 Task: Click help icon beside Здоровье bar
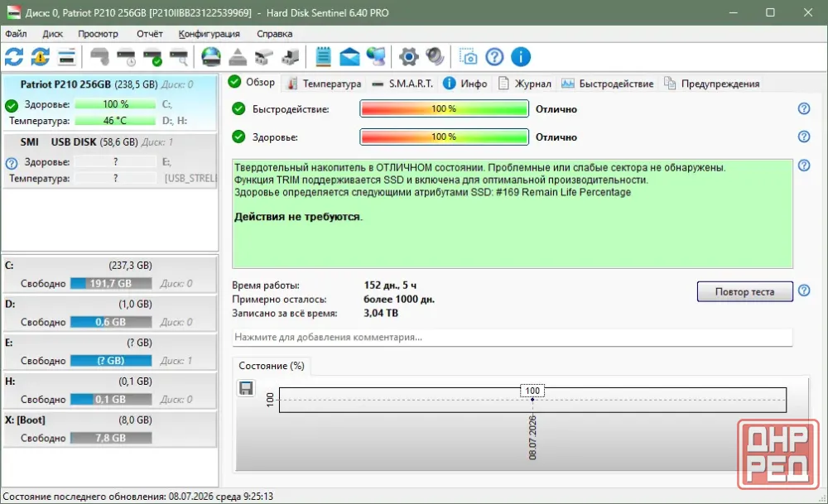tap(804, 137)
